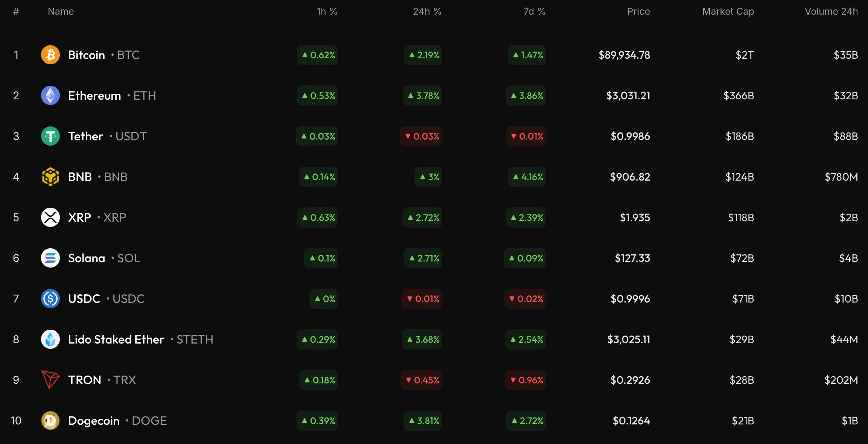Sort by the 24h % column header
868x444 pixels.
[427, 12]
